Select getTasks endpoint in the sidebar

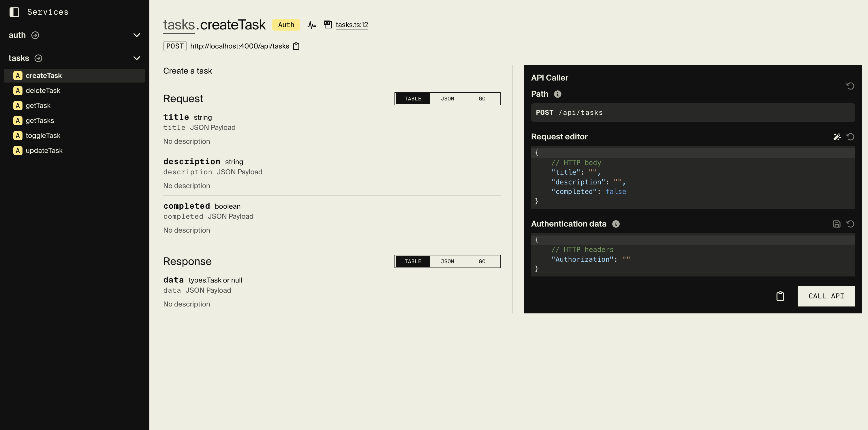[x=40, y=120]
